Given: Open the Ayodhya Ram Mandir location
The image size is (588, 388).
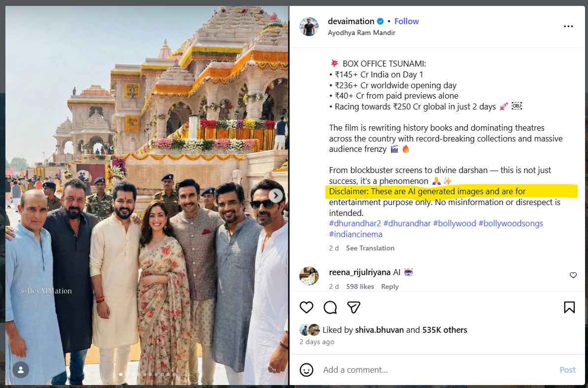Looking at the screenshot, I should (361, 33).
